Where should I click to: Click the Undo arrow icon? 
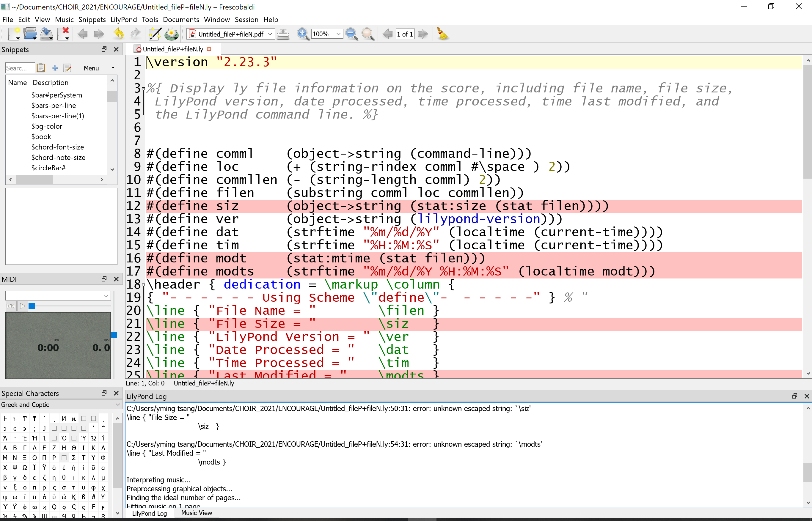point(118,34)
